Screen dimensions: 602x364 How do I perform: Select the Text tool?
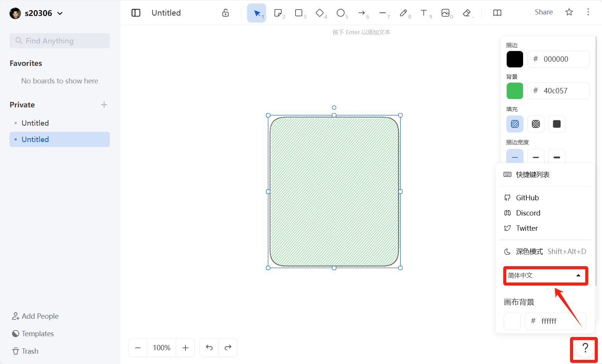(x=424, y=13)
